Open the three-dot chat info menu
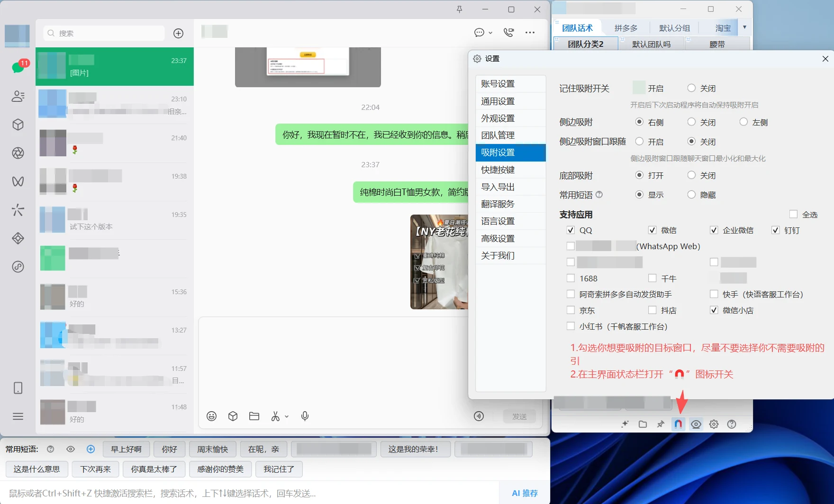The height and width of the screenshot is (504, 834). coord(530,32)
